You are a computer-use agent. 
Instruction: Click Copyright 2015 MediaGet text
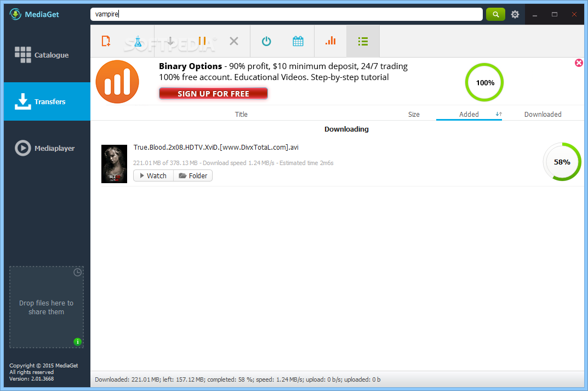click(43, 365)
